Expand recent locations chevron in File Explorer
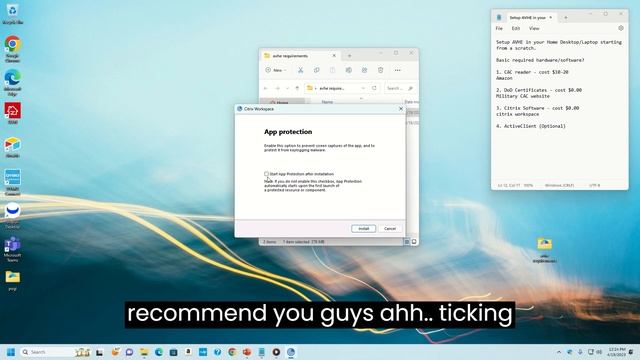Viewport: 640px width, 360px height. tap(287, 88)
